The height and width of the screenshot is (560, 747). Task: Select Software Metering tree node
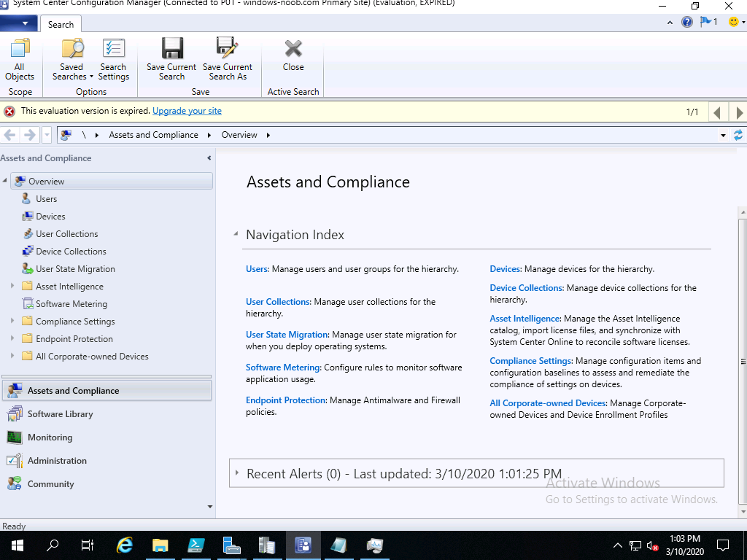(71, 304)
